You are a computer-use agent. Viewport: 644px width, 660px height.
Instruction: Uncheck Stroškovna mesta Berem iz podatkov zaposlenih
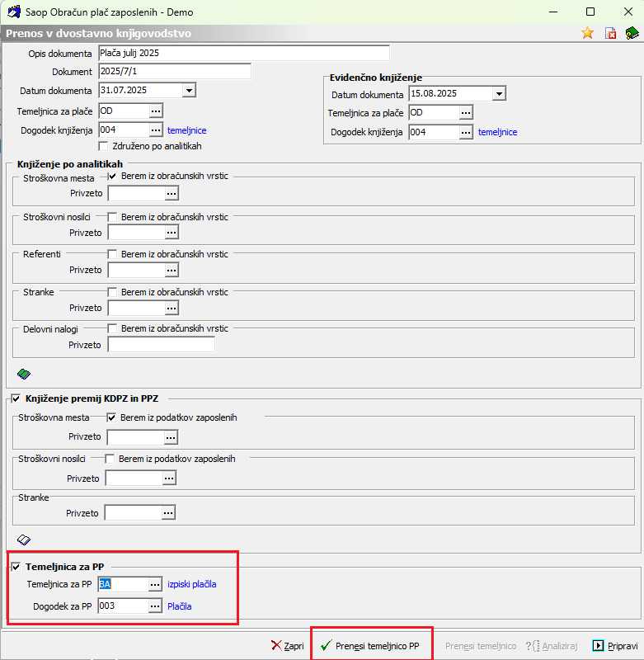click(111, 417)
